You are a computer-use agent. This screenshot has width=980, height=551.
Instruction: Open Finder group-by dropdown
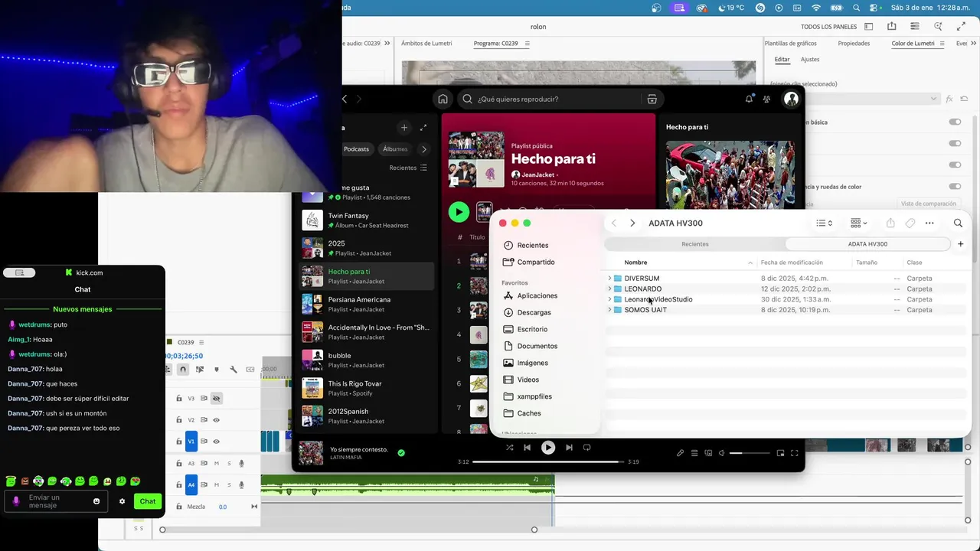tap(858, 223)
